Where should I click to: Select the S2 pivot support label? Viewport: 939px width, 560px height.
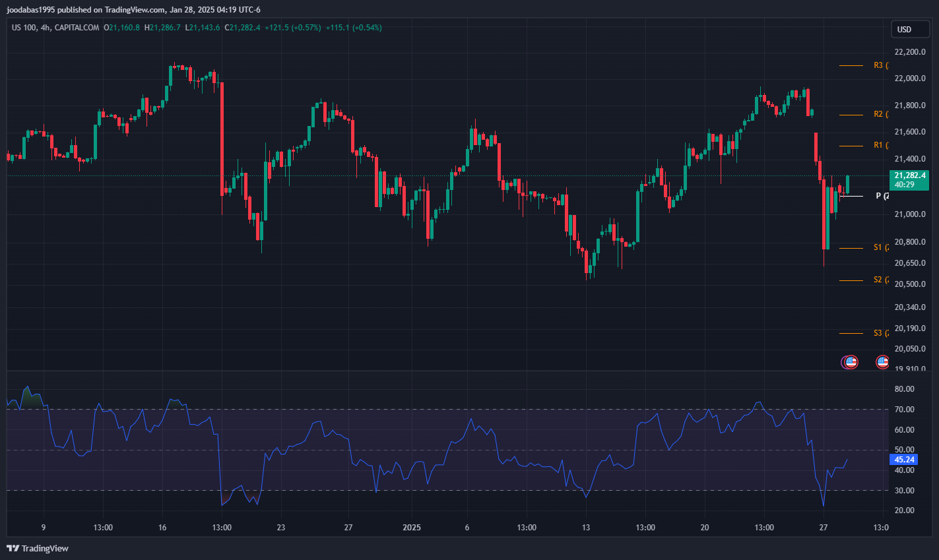pos(878,280)
